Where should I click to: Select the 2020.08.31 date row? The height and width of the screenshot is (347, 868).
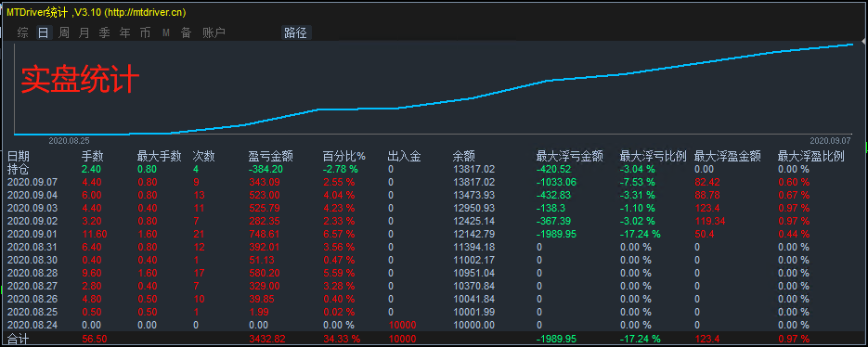[434, 247]
